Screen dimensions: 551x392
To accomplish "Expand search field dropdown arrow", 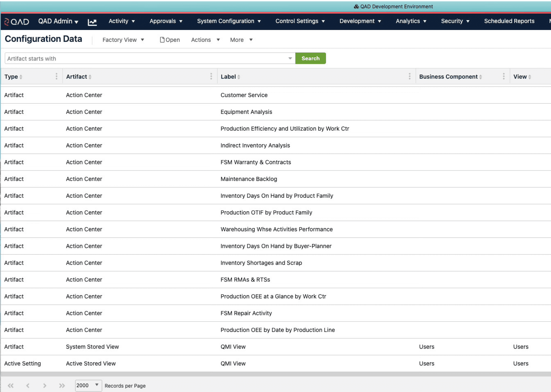I will (x=290, y=58).
